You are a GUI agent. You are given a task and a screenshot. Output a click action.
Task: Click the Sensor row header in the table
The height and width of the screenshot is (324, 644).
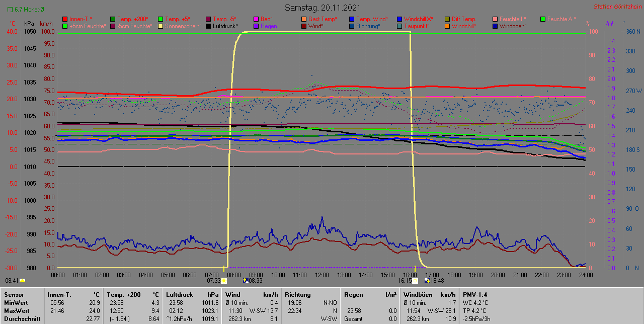(13, 295)
